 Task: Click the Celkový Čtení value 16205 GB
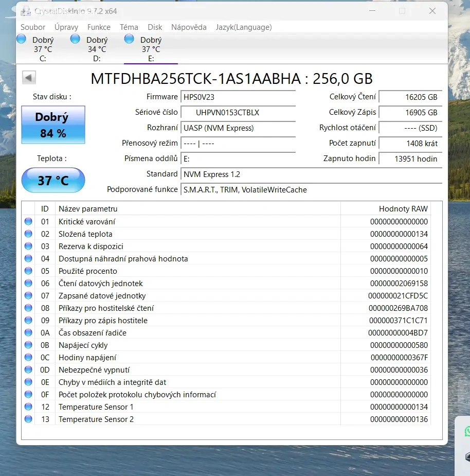coord(410,97)
